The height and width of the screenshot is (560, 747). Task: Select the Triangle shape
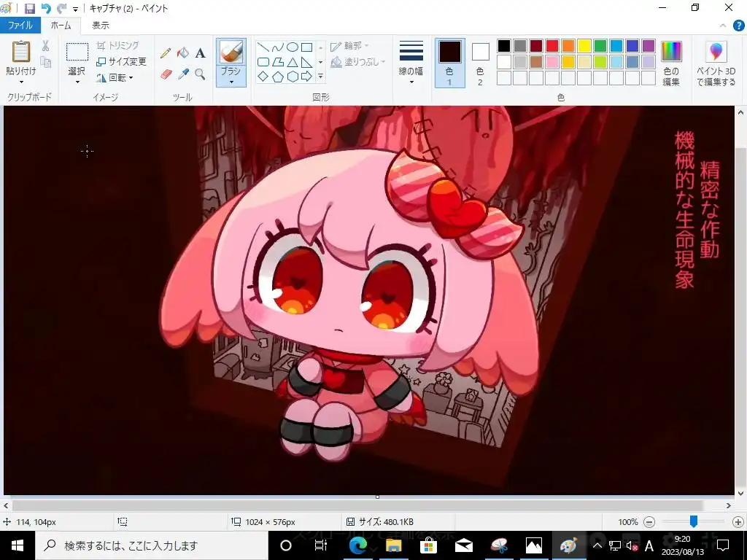[293, 62]
